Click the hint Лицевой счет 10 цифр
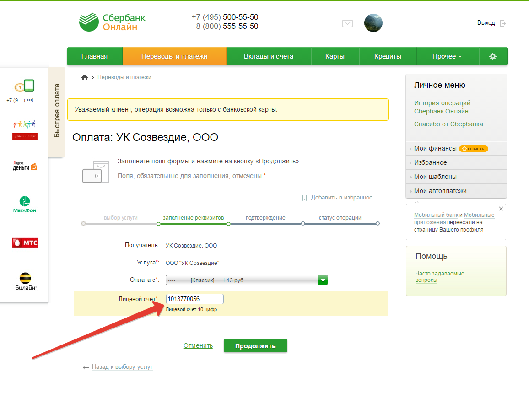This screenshot has height=420, width=529. [x=191, y=310]
